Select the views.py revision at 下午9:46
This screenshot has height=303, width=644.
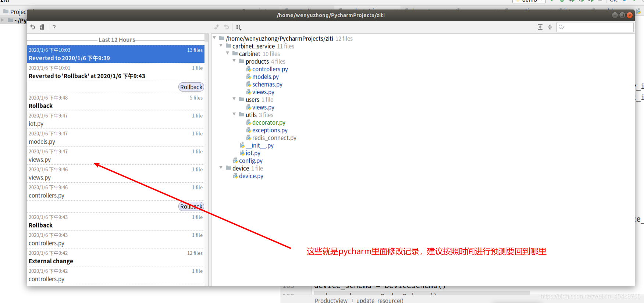(115, 174)
